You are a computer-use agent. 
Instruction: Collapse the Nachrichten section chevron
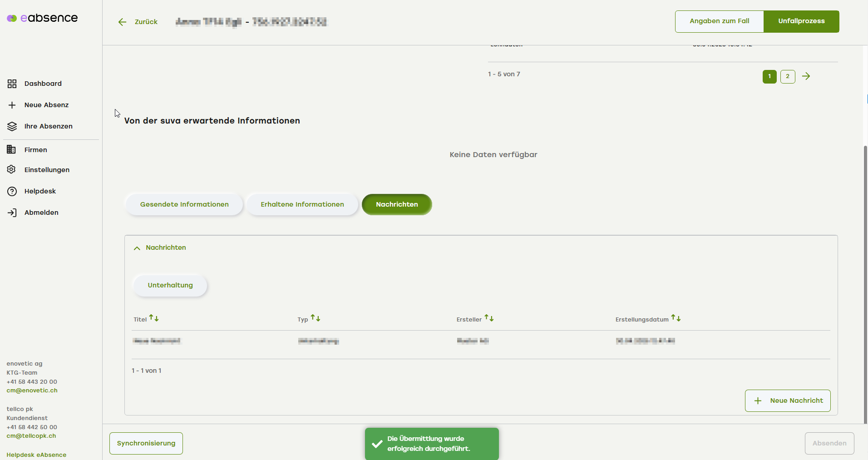137,248
